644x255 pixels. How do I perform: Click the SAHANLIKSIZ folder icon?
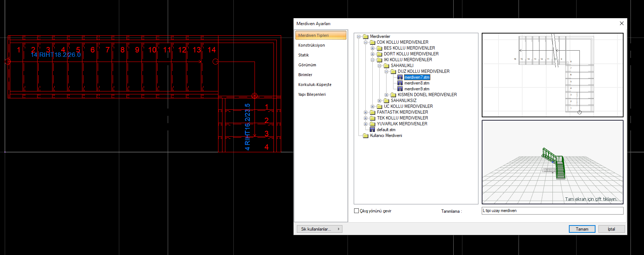[x=386, y=101]
